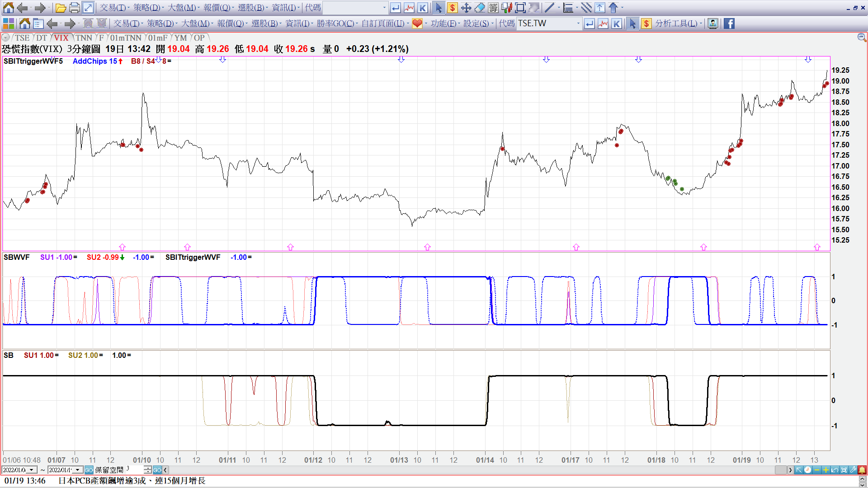Image resolution: width=868 pixels, height=488 pixels.
Task: Open the 勝率GO(C) menu
Action: click(x=337, y=23)
